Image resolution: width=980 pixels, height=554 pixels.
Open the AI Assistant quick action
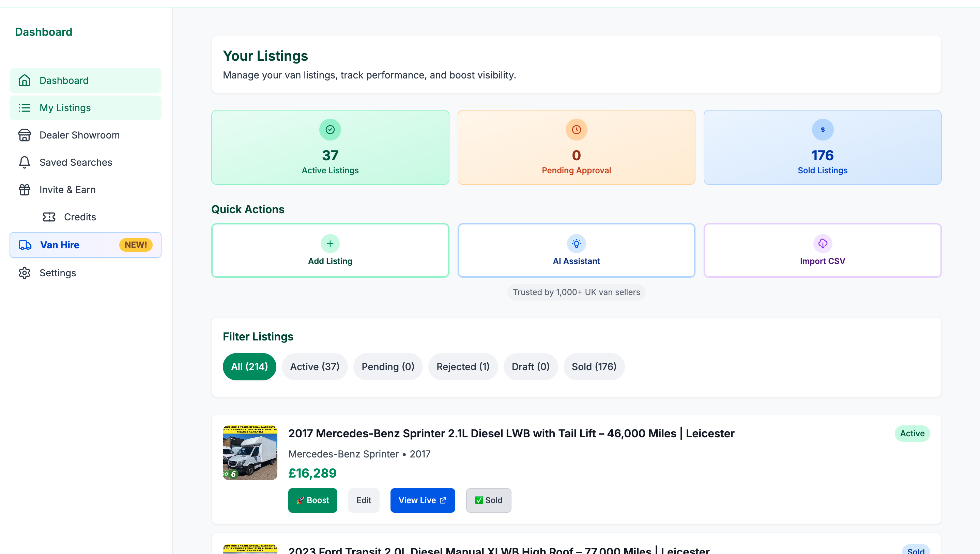tap(576, 250)
